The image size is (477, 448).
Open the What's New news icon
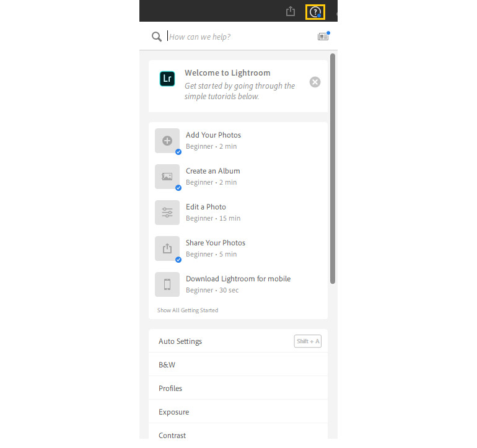pyautogui.click(x=323, y=37)
